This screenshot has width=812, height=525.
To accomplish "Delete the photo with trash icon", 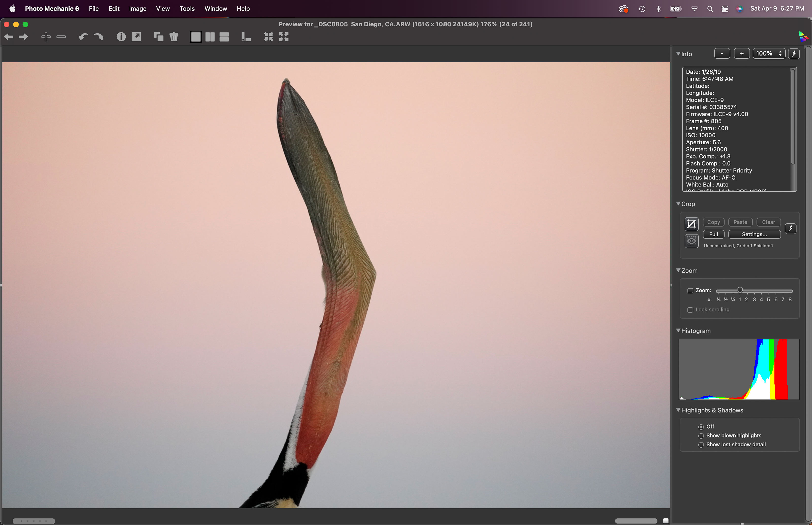I will coord(174,37).
